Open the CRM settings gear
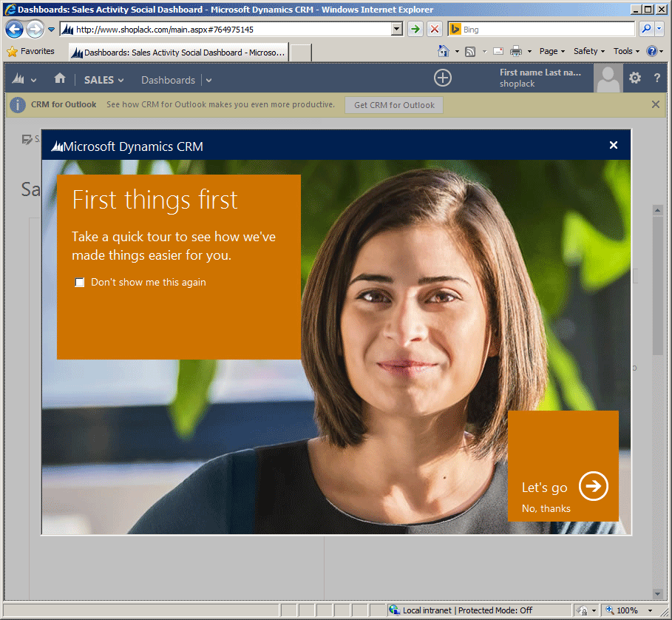The width and height of the screenshot is (672, 620). tap(635, 78)
